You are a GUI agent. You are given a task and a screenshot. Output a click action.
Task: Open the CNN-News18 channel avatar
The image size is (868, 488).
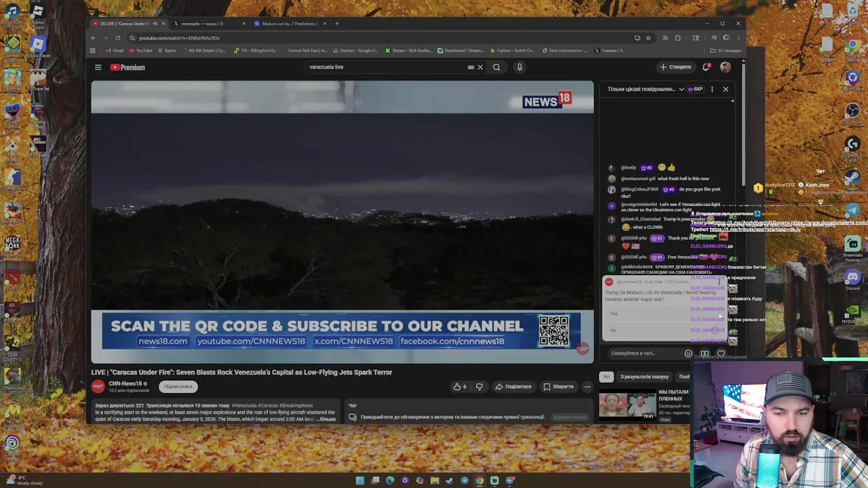click(x=98, y=386)
